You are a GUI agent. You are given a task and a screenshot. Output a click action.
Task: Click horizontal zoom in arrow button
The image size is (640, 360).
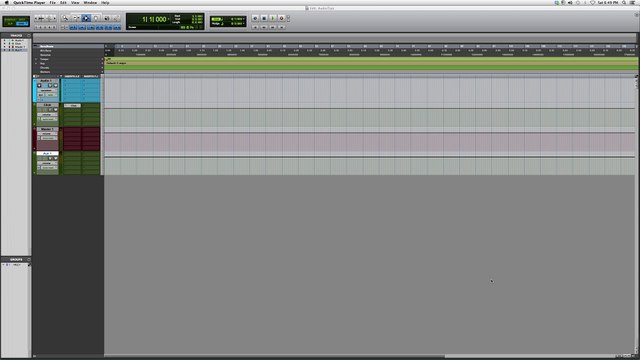(55, 18)
